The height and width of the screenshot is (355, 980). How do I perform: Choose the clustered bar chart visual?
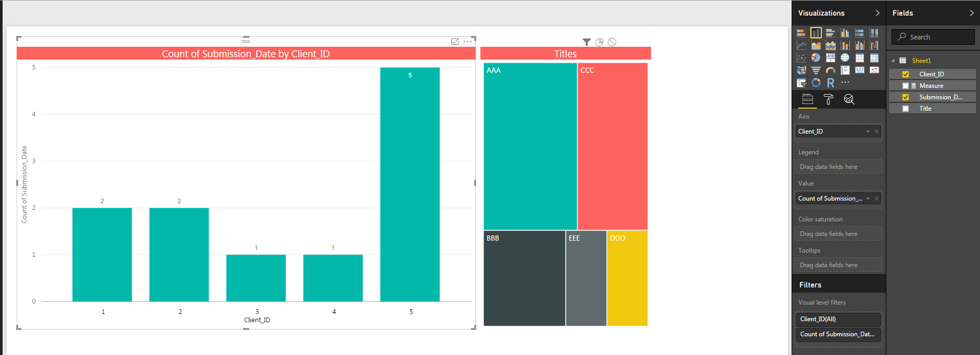point(831,33)
